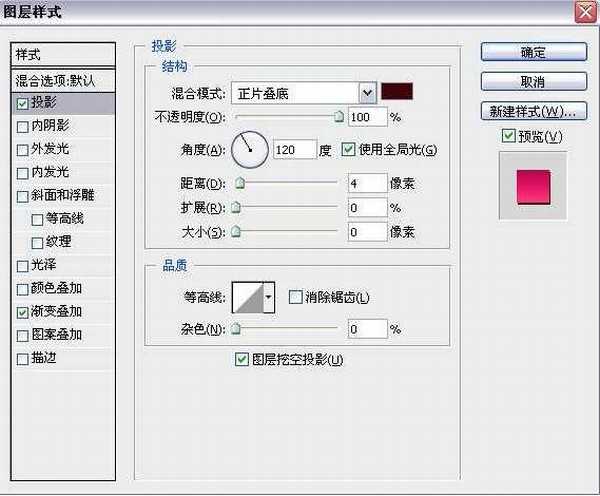Viewport: 600px width, 496px height.
Task: Click the 杂色 noise slider handle
Action: click(236, 328)
